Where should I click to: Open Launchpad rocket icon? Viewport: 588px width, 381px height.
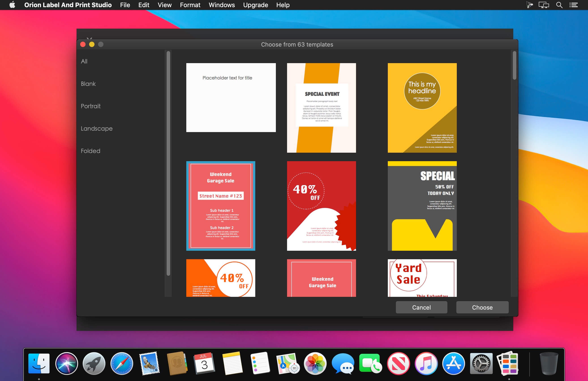click(x=94, y=363)
